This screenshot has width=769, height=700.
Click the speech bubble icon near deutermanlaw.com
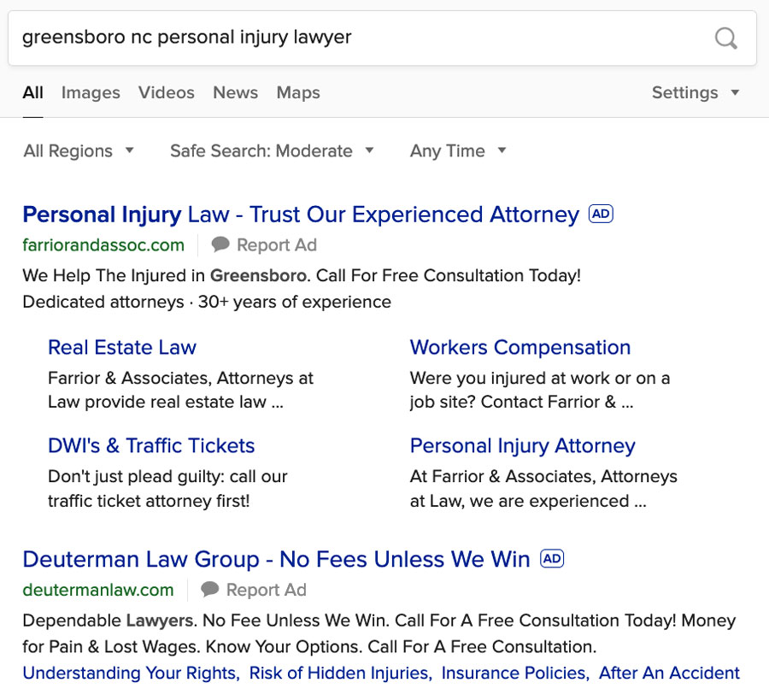pos(210,589)
